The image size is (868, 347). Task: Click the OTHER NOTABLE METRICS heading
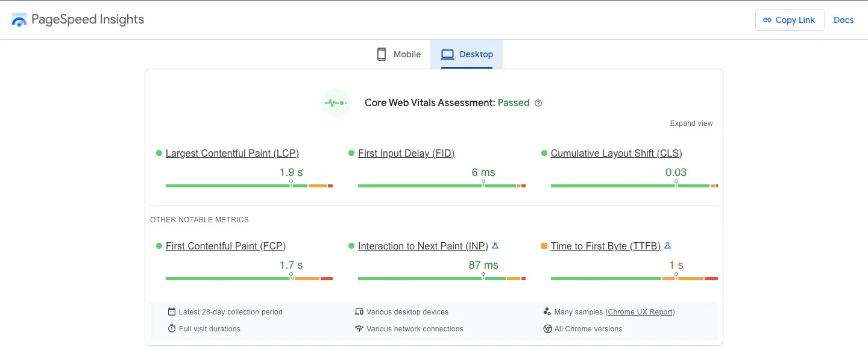tap(200, 220)
